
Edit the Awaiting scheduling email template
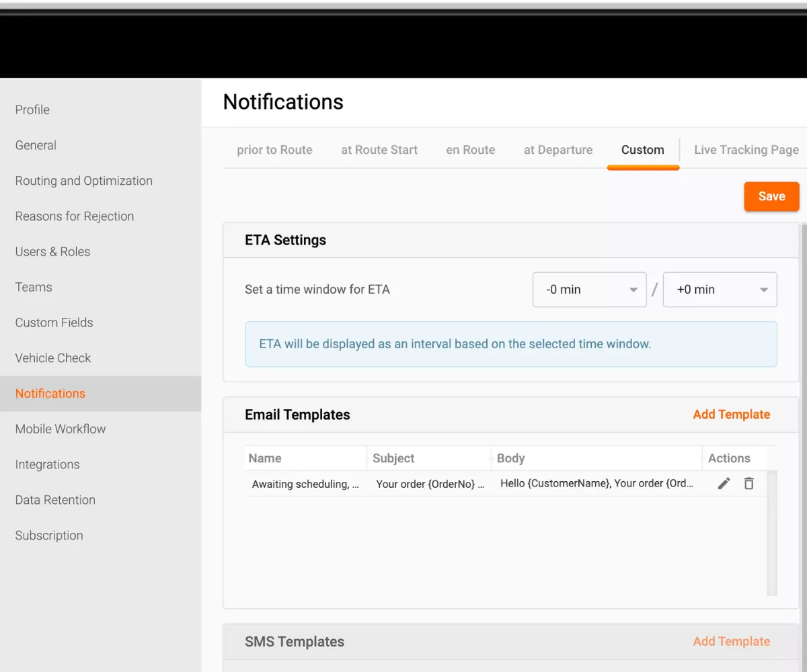[724, 483]
